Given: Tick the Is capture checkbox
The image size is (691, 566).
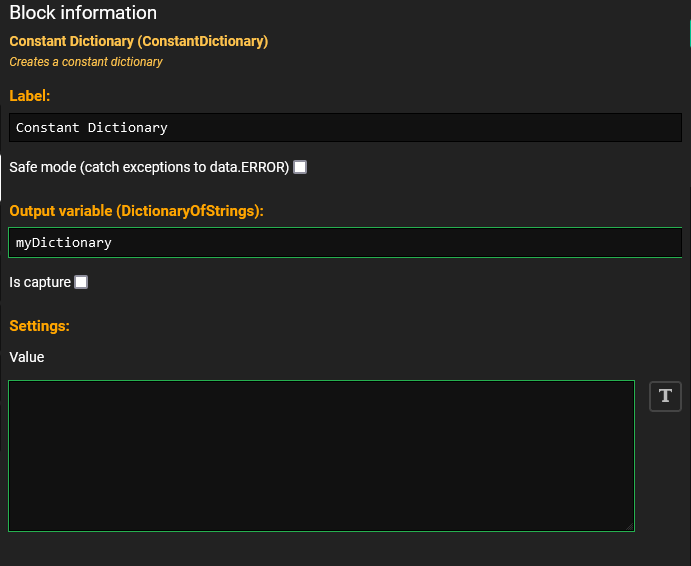Looking at the screenshot, I should tap(81, 282).
